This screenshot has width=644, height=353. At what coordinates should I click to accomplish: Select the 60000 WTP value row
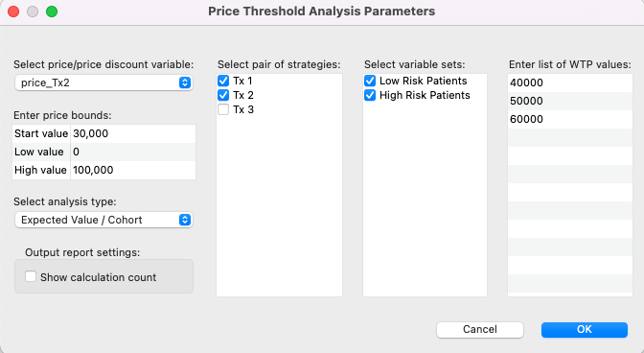570,119
